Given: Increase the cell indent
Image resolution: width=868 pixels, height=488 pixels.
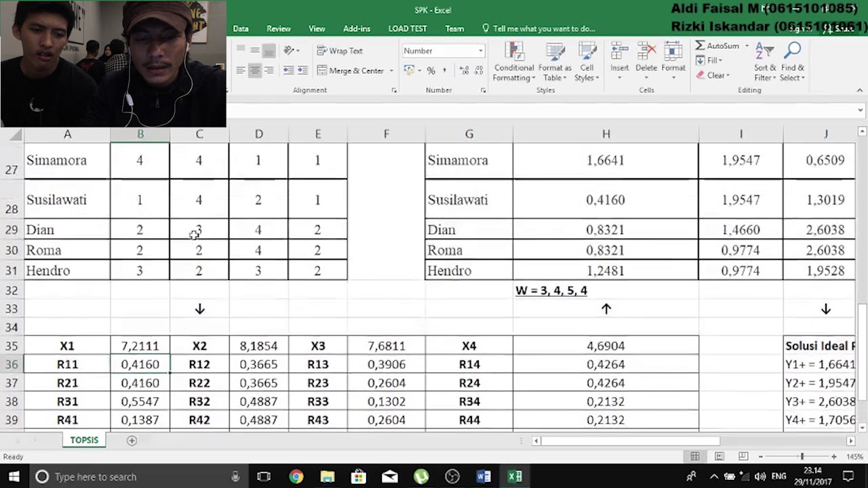Looking at the screenshot, I should [303, 70].
